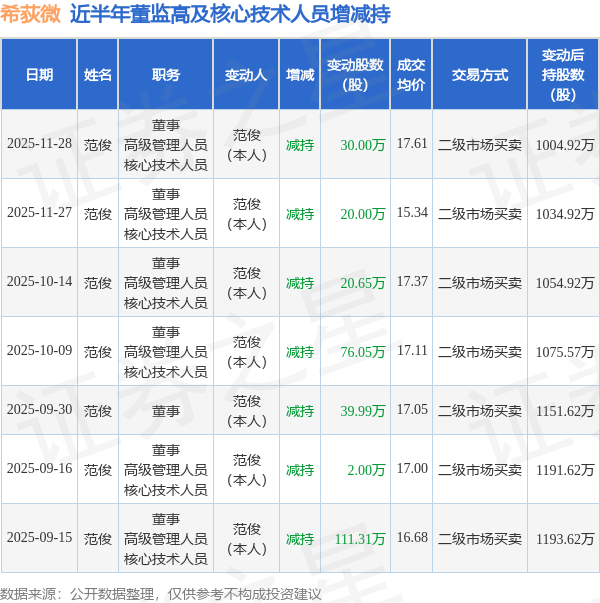Click the holdings value 1193.62万
The image size is (600, 603).
point(565,539)
